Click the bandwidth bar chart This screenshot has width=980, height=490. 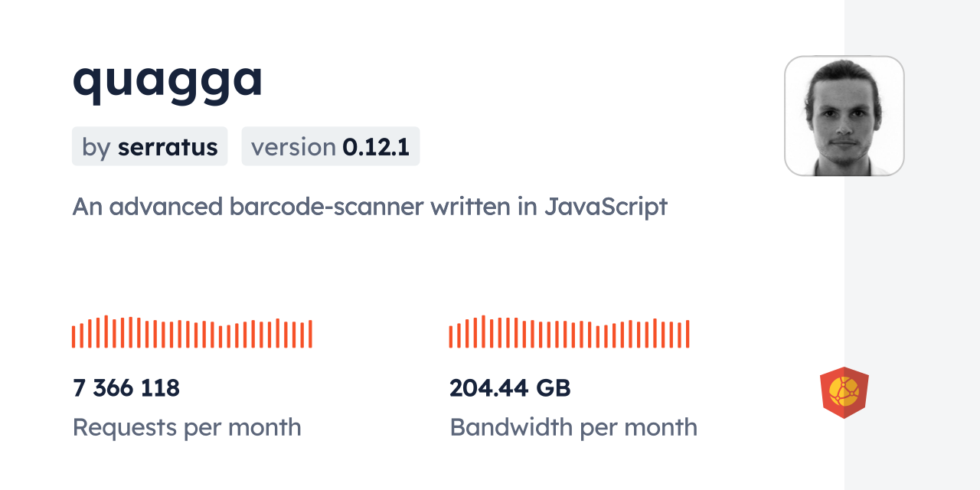[569, 332]
